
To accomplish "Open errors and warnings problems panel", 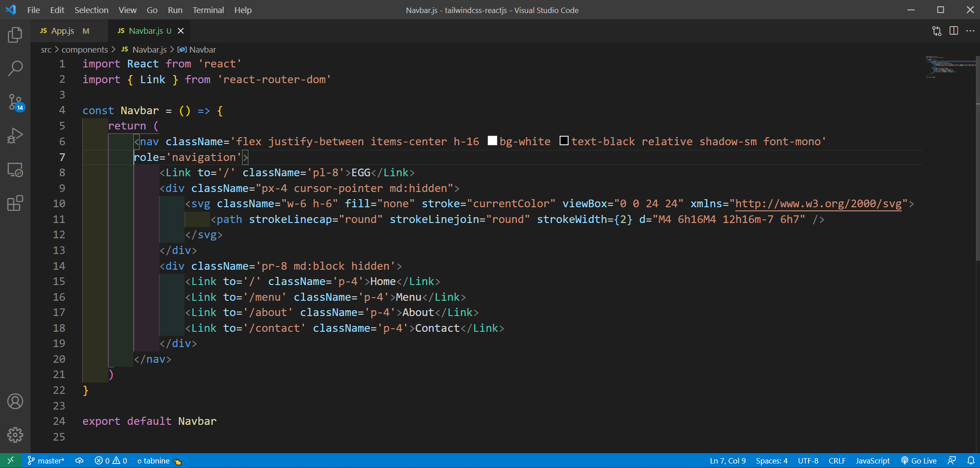I will (x=110, y=461).
